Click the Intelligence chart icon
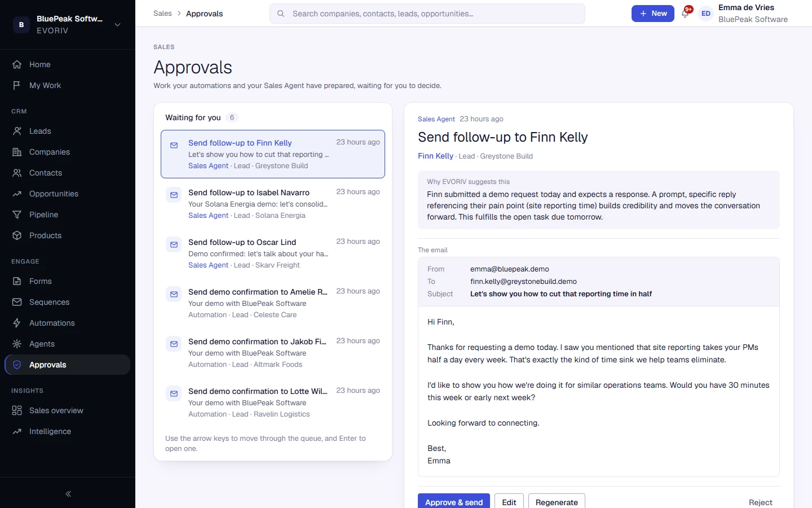The width and height of the screenshot is (812, 508). click(x=17, y=431)
